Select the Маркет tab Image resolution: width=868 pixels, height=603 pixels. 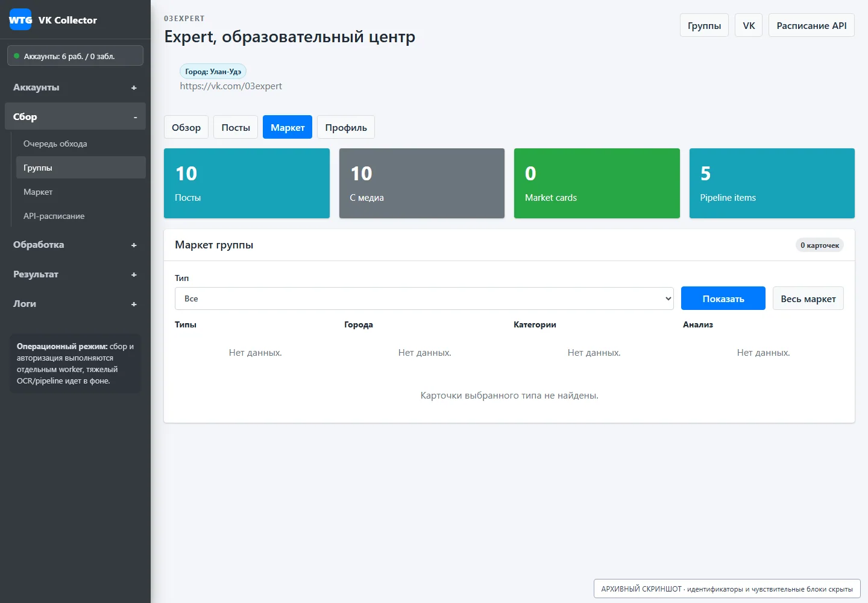[x=288, y=127]
